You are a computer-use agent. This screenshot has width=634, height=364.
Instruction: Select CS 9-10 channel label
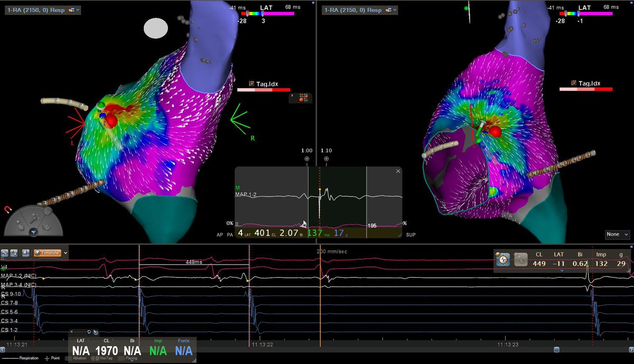10,293
